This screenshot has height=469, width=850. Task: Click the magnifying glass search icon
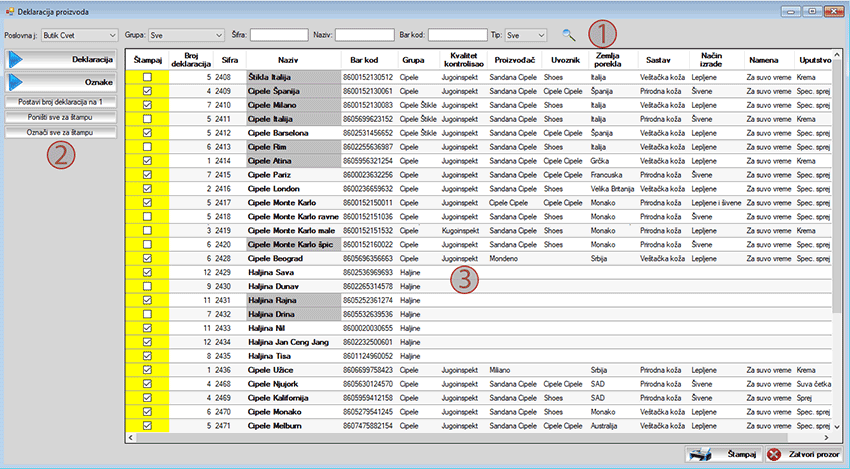coord(568,35)
